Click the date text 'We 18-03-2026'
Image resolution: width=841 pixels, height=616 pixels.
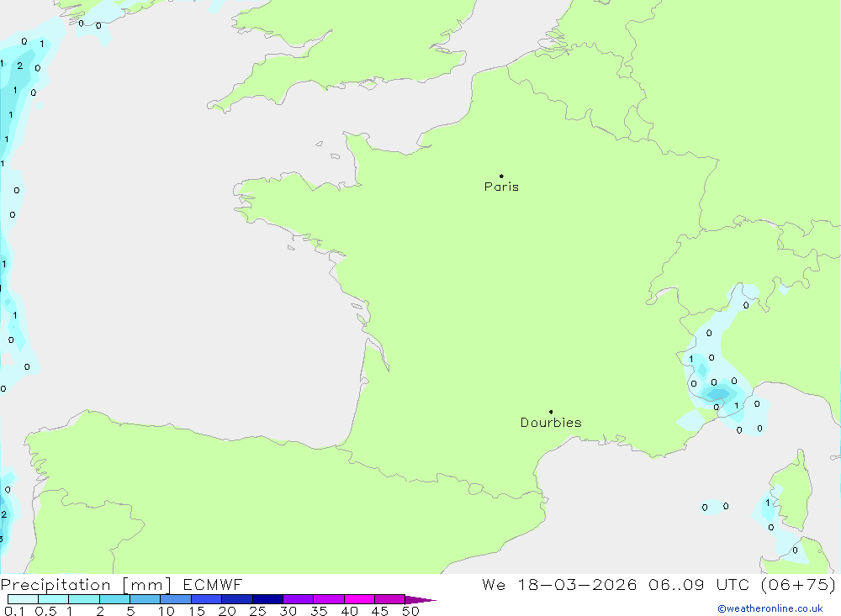[x=559, y=584]
